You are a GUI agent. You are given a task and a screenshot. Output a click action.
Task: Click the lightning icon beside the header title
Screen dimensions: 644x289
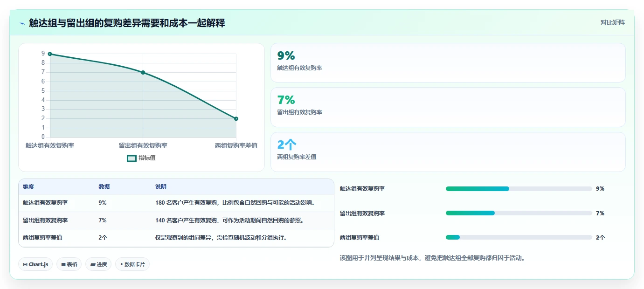22,23
